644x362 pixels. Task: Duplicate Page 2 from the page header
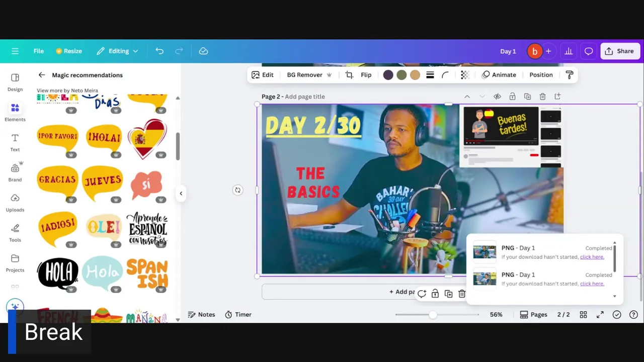tap(527, 97)
